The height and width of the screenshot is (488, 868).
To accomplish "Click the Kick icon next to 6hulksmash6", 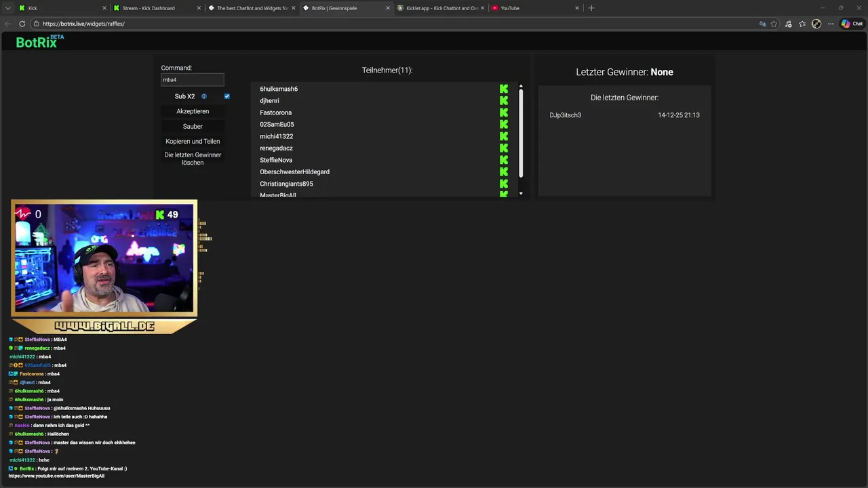I will pos(504,89).
